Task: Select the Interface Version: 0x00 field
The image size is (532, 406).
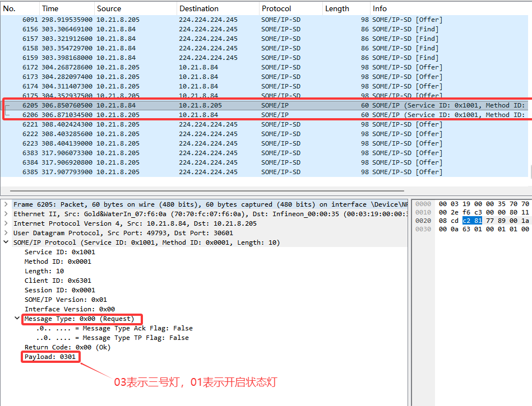Action: point(70,309)
